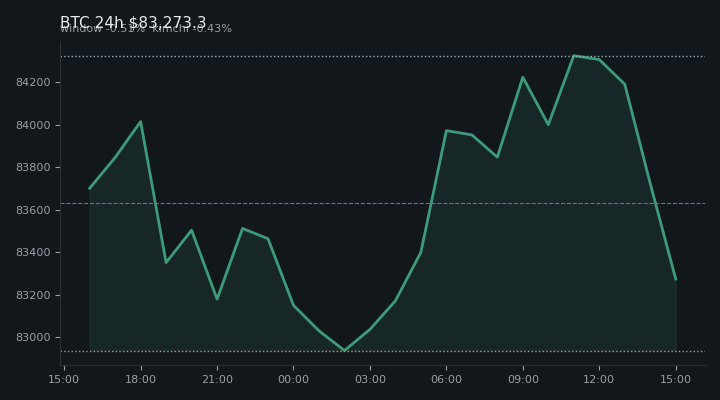Click the 83000 price axis label
Screen dimensions: 720x400
pyautogui.click(x=31, y=338)
